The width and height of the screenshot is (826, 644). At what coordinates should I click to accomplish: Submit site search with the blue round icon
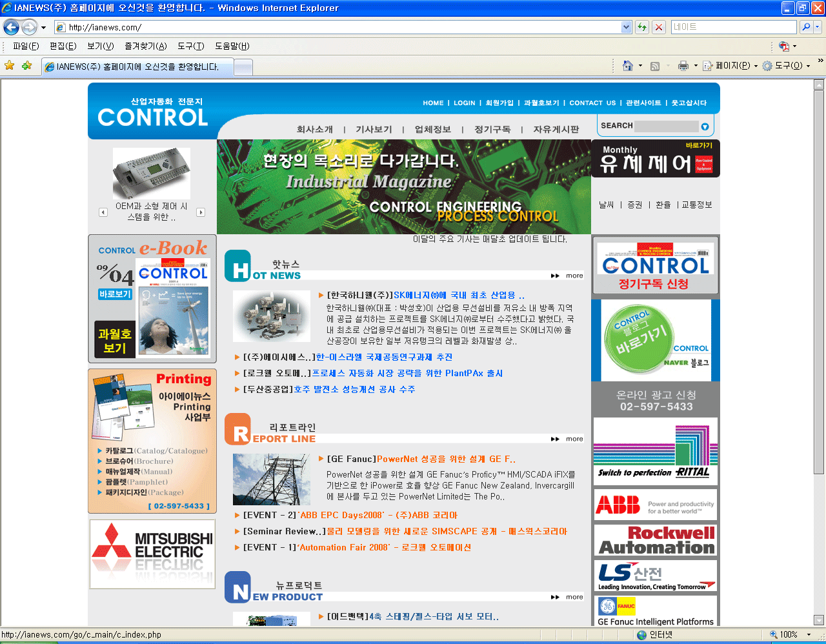(x=705, y=126)
